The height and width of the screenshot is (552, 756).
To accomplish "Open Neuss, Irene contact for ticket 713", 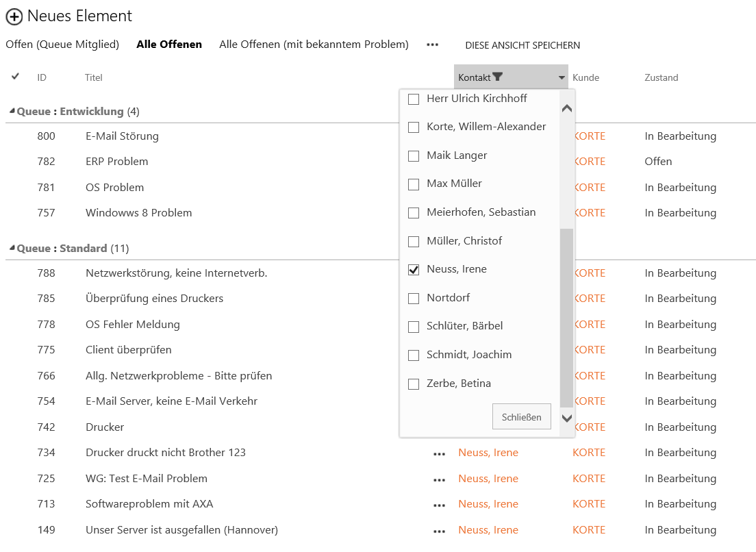I will tap(488, 504).
